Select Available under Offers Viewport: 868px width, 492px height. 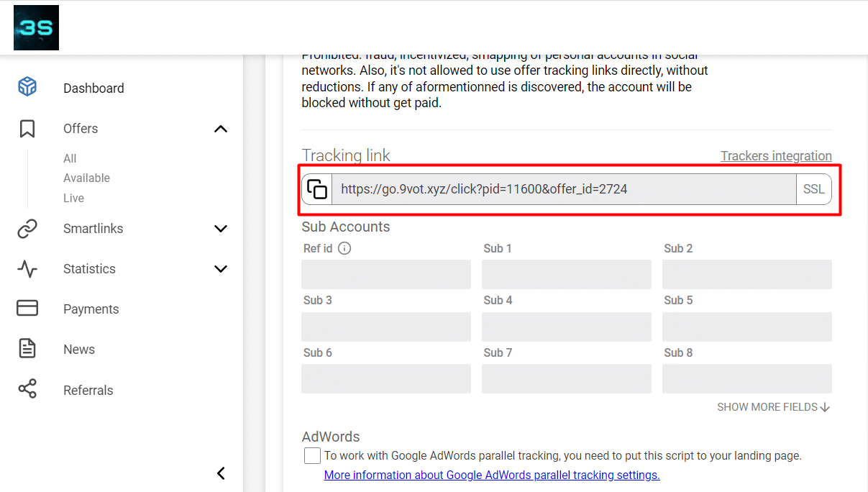click(x=86, y=178)
